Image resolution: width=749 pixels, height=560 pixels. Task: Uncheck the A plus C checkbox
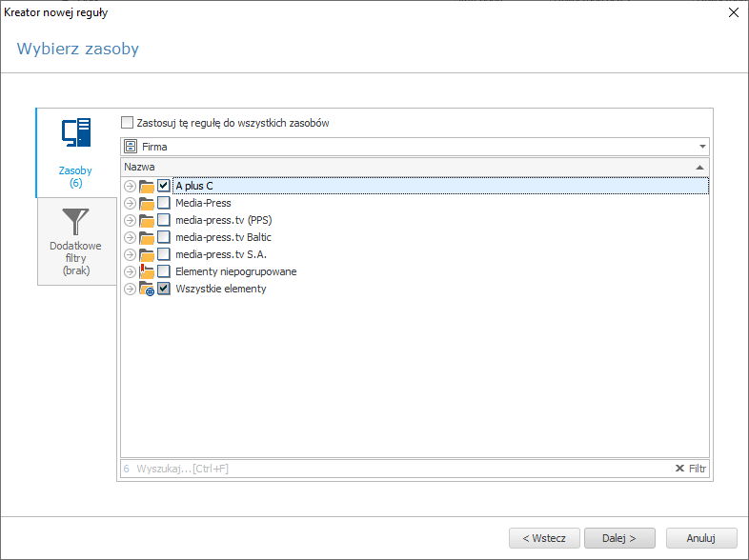[x=163, y=185]
